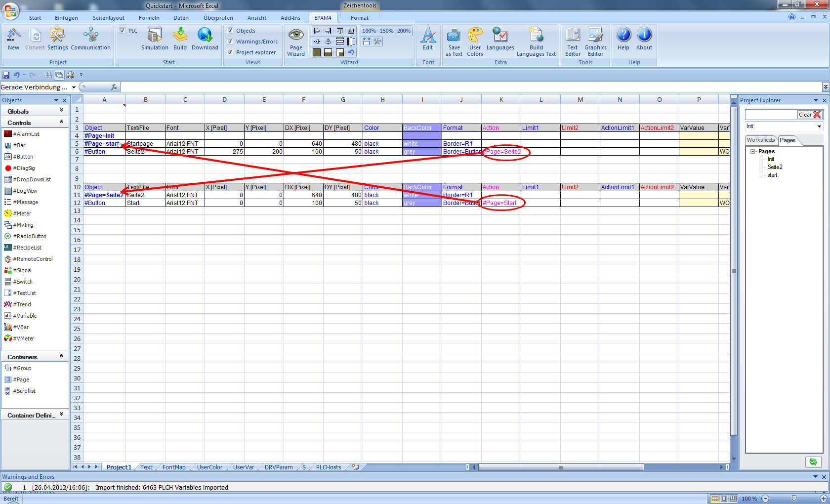Viewport: 830px width, 504px height.
Task: Set wizard zoom to 200%
Action: (404, 31)
